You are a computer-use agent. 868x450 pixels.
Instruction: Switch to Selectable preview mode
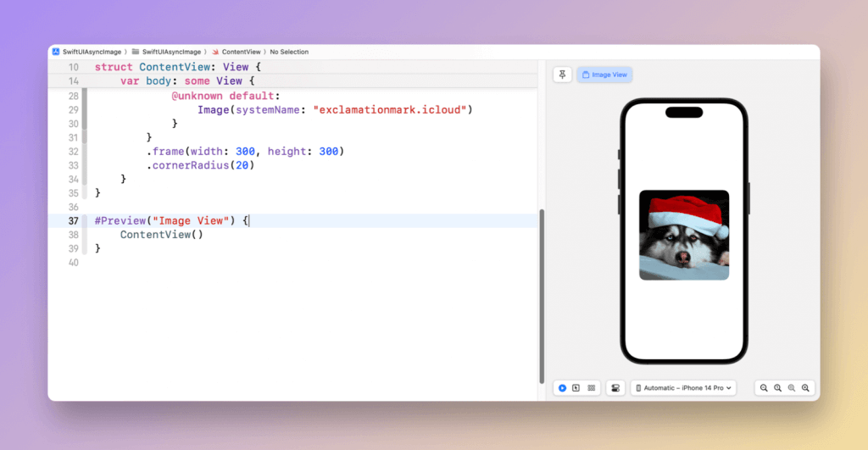click(x=576, y=387)
